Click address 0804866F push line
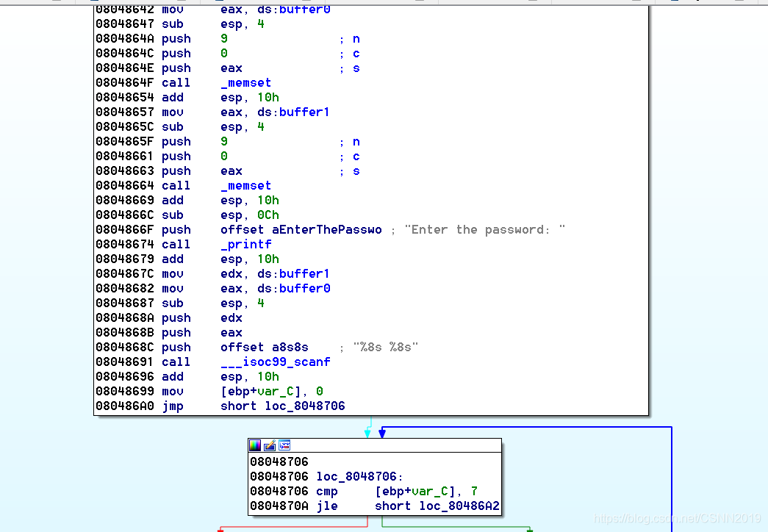 (x=125, y=230)
